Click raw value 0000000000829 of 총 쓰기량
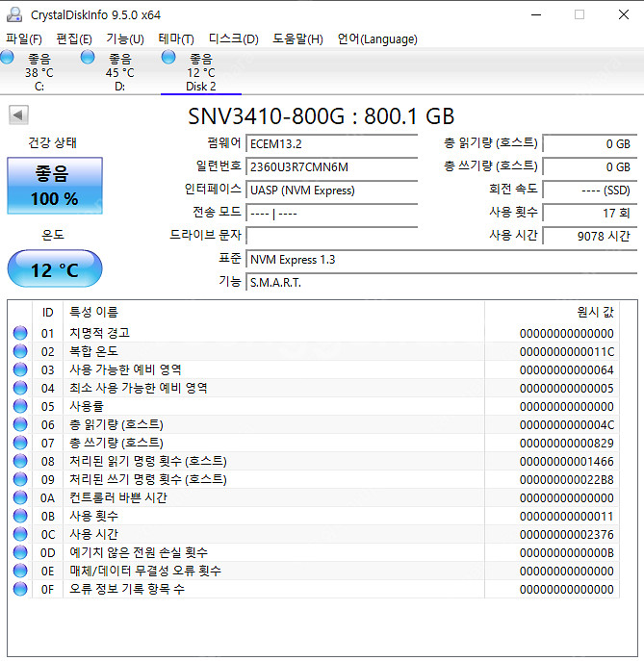This screenshot has height=661, width=644. pos(567,443)
